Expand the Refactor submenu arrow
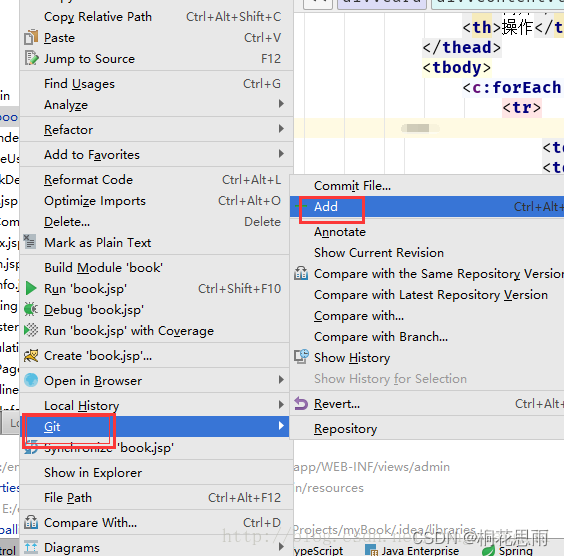 [281, 129]
